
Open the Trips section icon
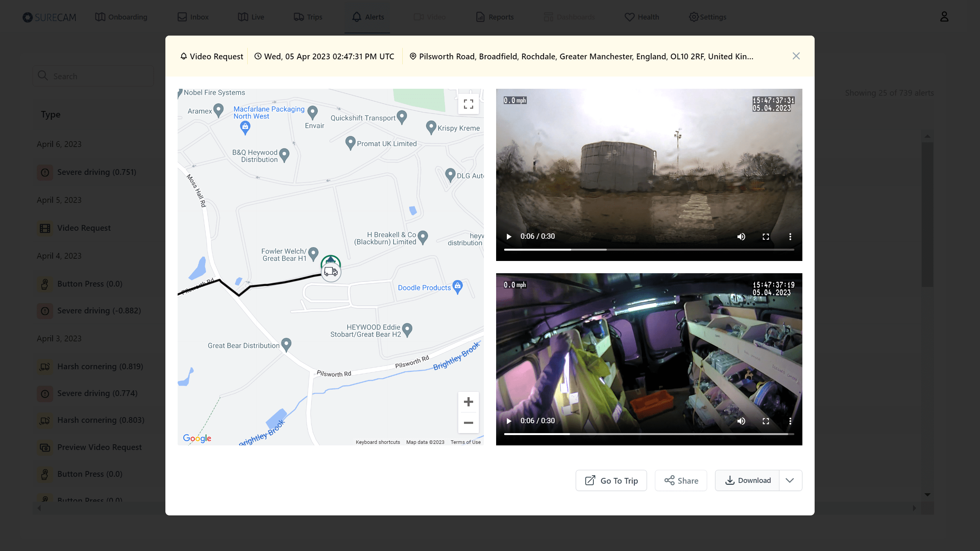[x=299, y=17]
